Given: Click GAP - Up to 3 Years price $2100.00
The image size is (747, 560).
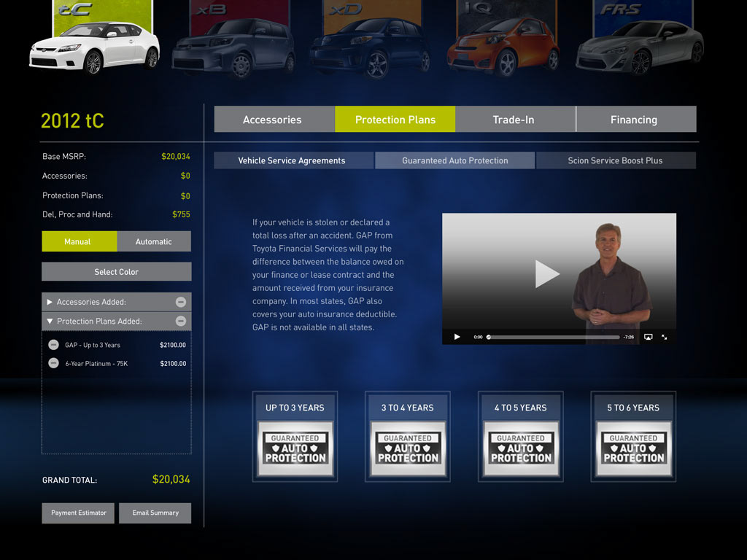Looking at the screenshot, I should click(x=173, y=345).
